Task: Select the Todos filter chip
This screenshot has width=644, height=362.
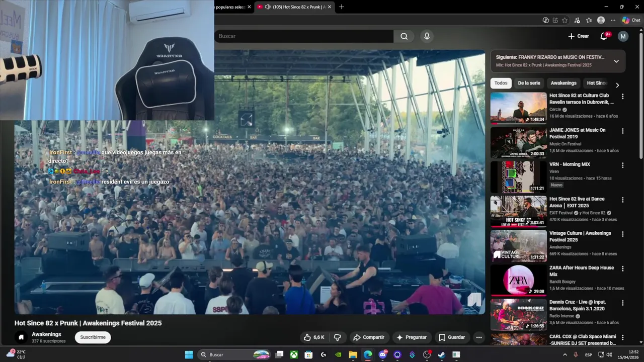Action: tap(501, 83)
